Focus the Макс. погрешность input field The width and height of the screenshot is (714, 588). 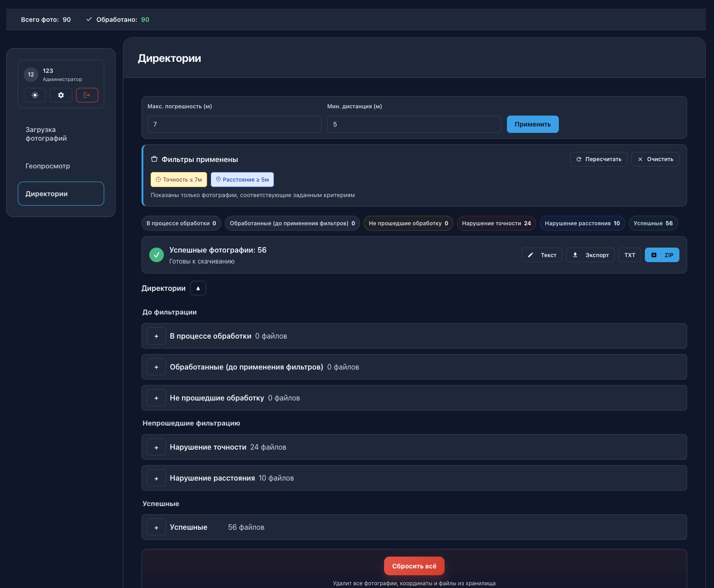[x=234, y=124]
